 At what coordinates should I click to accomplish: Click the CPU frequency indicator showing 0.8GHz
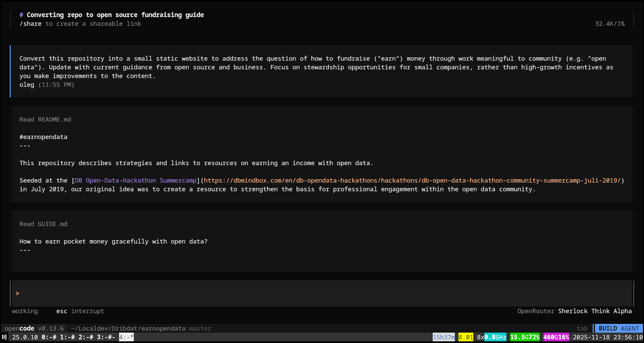[496, 337]
